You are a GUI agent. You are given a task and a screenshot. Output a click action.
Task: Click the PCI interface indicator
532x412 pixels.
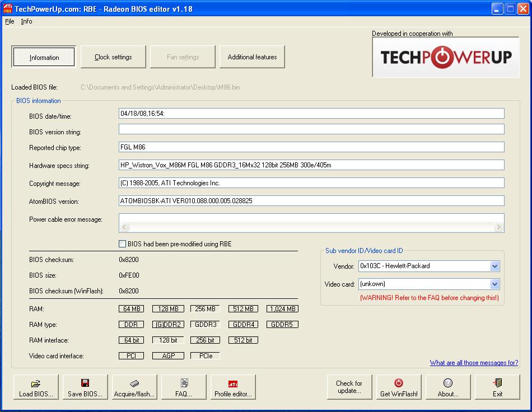(x=131, y=355)
